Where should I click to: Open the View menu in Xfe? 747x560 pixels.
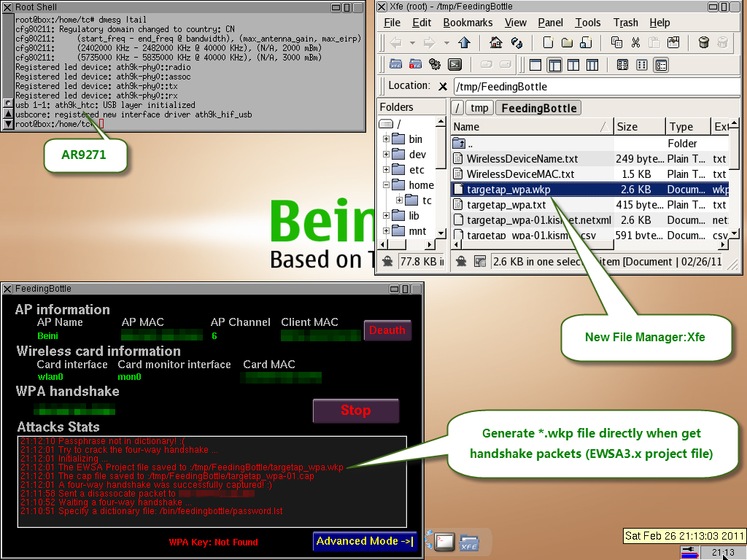tap(516, 23)
